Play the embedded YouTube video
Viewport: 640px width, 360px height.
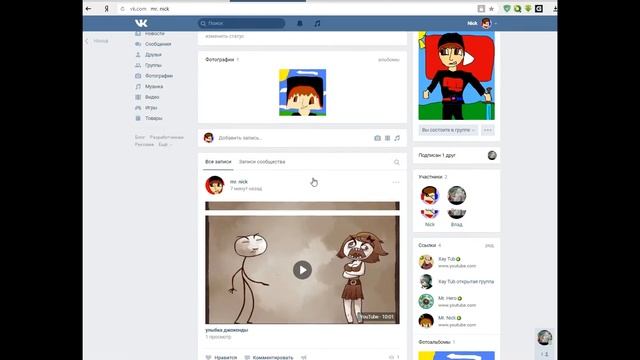[x=302, y=270]
